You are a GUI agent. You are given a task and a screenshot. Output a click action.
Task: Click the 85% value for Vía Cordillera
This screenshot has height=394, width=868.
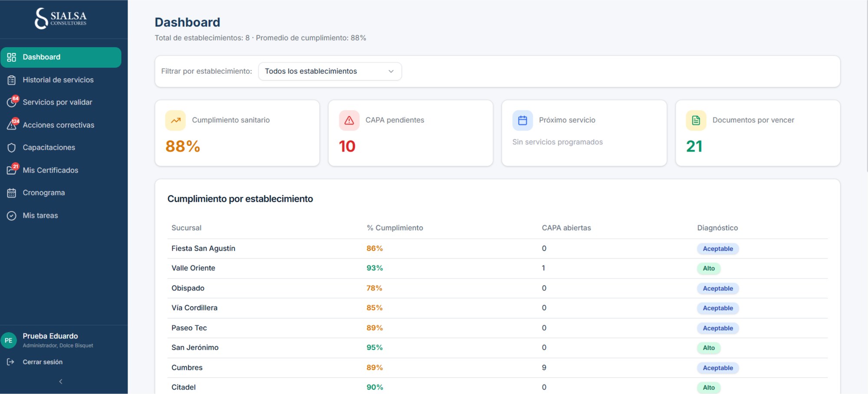(375, 308)
